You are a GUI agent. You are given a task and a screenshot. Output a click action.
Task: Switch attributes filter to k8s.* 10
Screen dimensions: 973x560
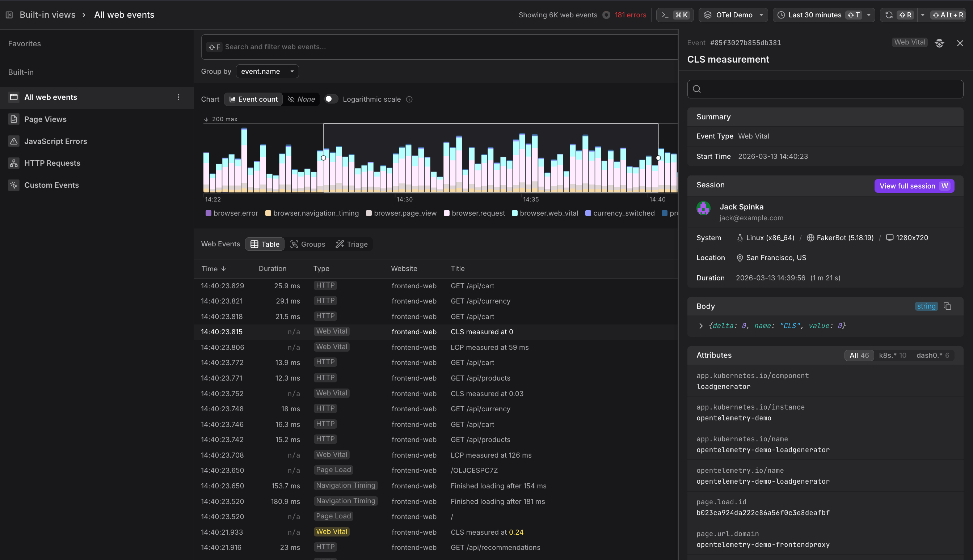tap(893, 355)
